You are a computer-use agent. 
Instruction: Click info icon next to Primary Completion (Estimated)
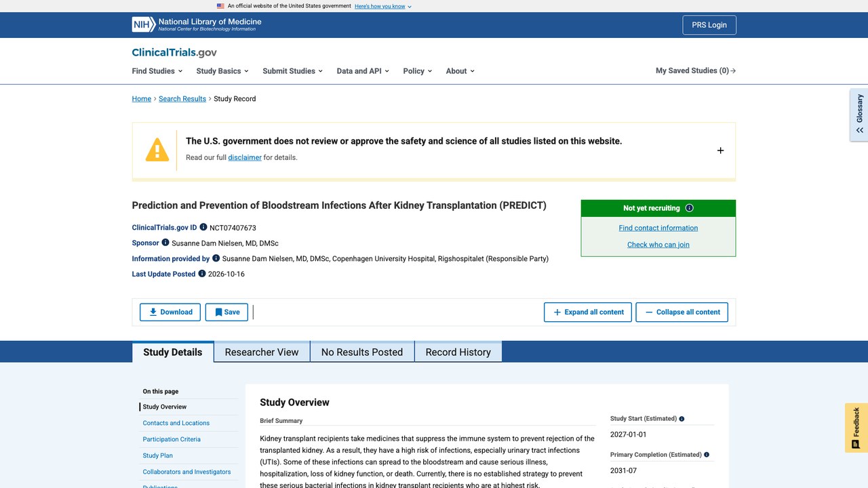pos(707,455)
